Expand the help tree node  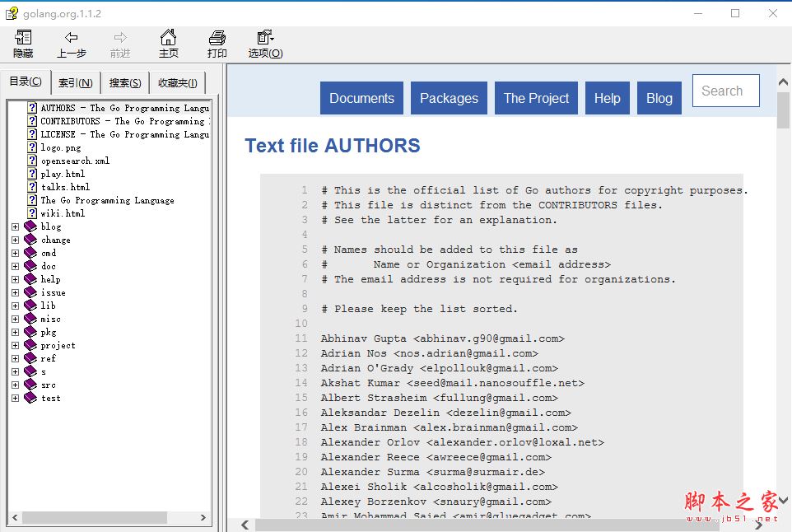[15, 279]
